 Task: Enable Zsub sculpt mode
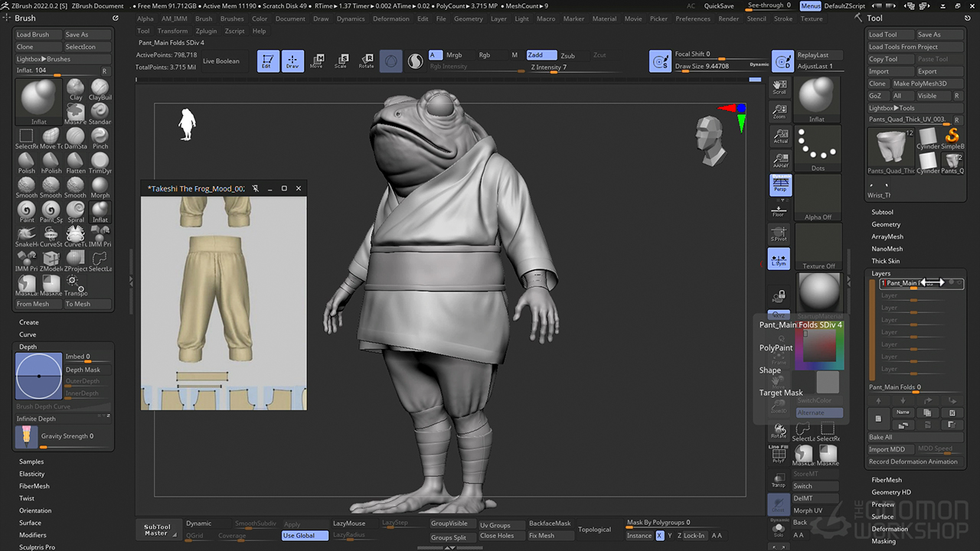(567, 56)
